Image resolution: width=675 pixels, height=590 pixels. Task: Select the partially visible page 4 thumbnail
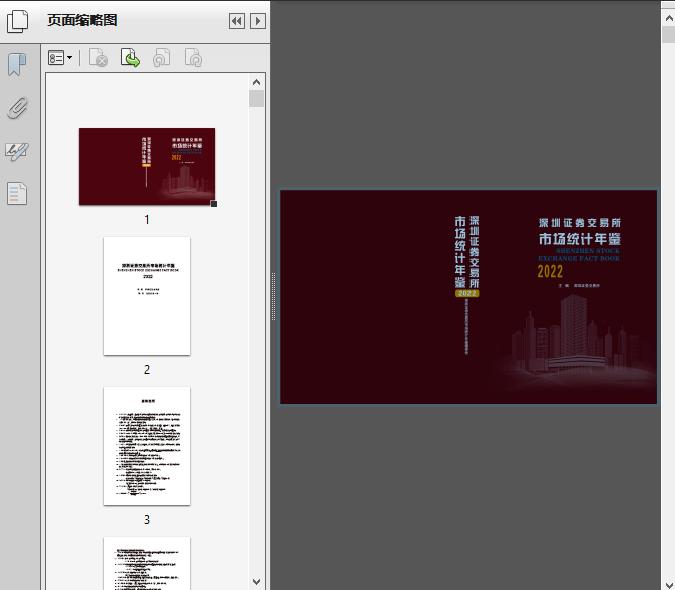147,563
